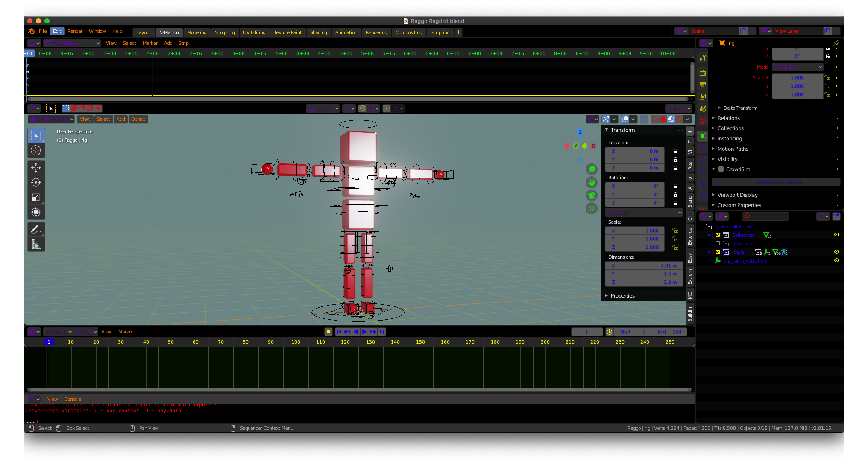Select the Move tool in viewport toolbar

(36, 167)
